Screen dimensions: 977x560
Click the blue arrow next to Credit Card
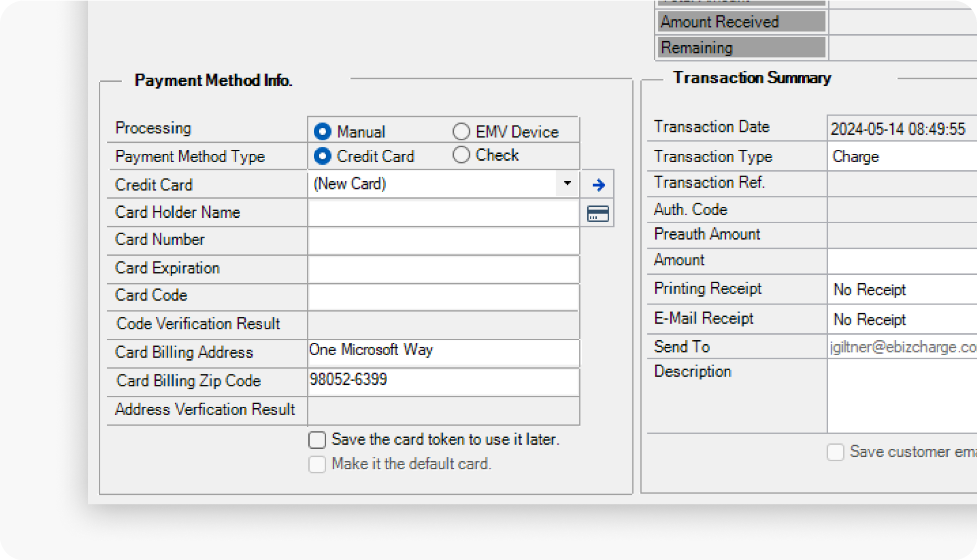point(598,185)
